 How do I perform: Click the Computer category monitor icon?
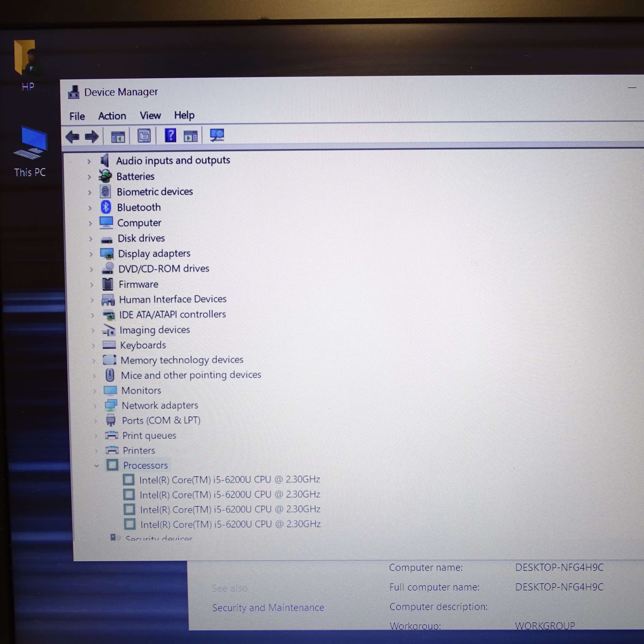click(x=106, y=223)
